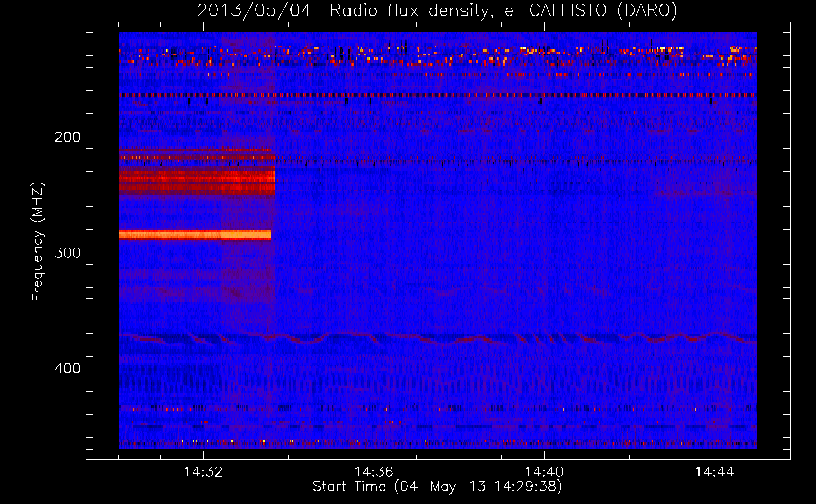Viewport: 816px width, 504px height.
Task: Click the 14:40 time tick label
Action: 544,472
